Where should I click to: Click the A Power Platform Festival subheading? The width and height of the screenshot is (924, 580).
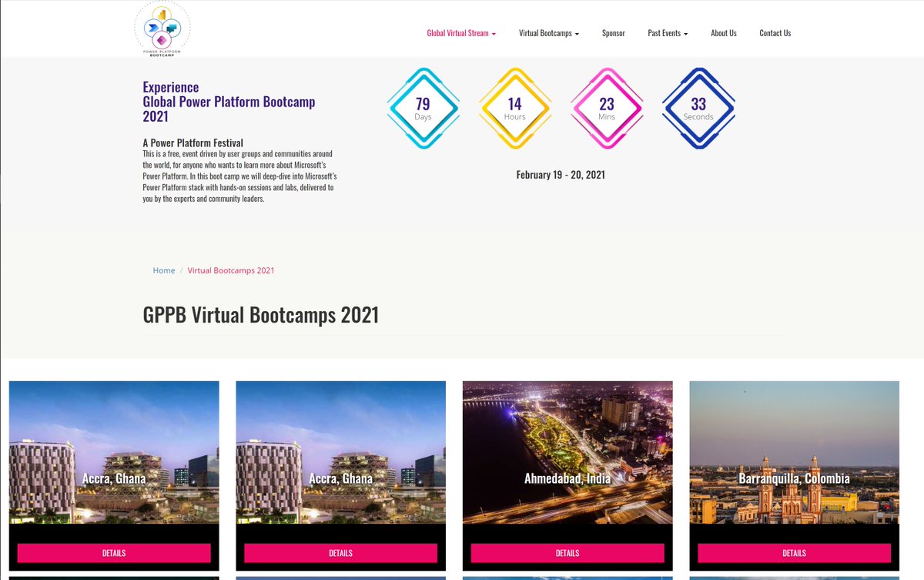(193, 142)
